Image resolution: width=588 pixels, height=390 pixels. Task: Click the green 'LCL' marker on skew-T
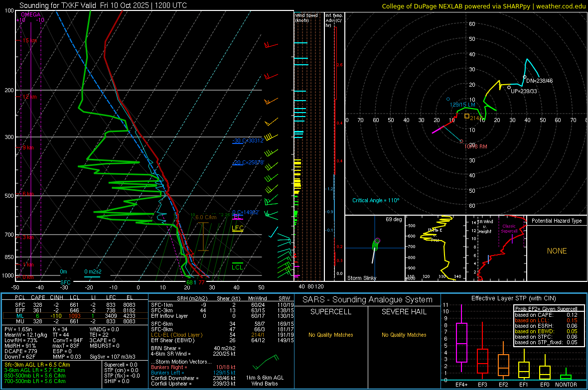pos(237,267)
